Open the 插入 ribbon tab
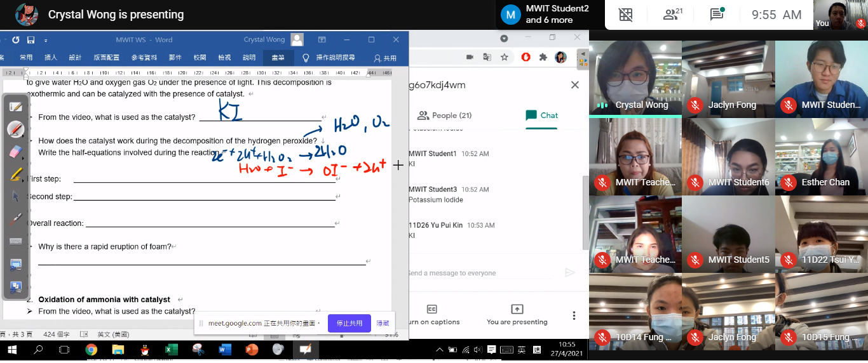868x363 pixels. [x=51, y=58]
